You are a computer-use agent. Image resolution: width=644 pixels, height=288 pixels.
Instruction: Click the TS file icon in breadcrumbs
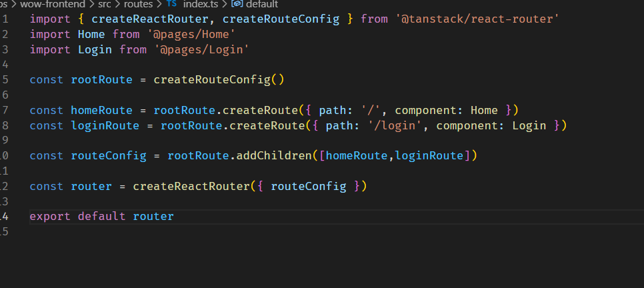pos(172,4)
